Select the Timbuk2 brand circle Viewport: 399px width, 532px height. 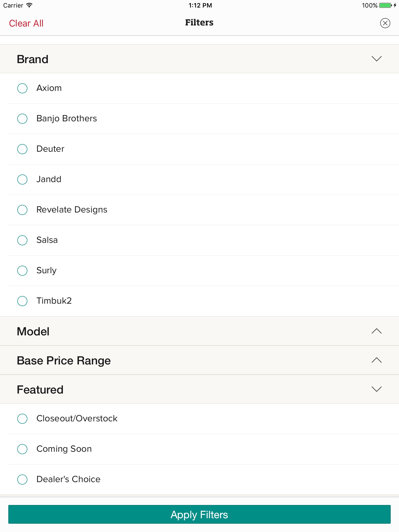pos(22,301)
